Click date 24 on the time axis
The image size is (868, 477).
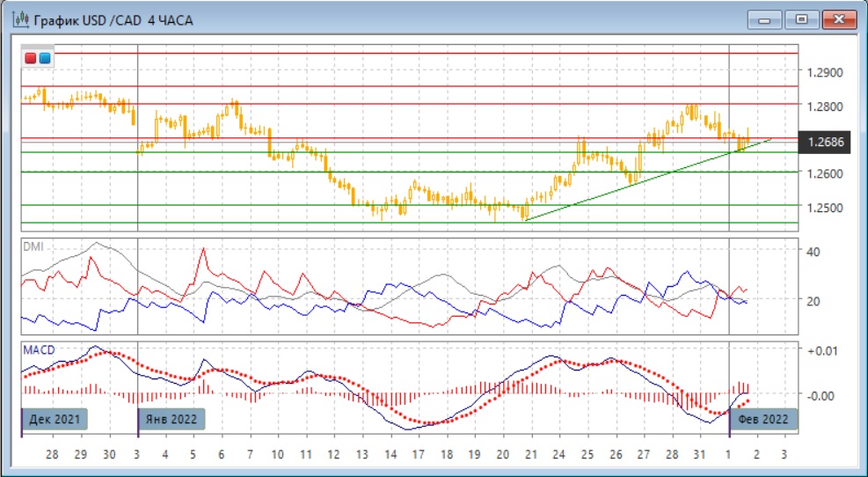[x=558, y=455]
